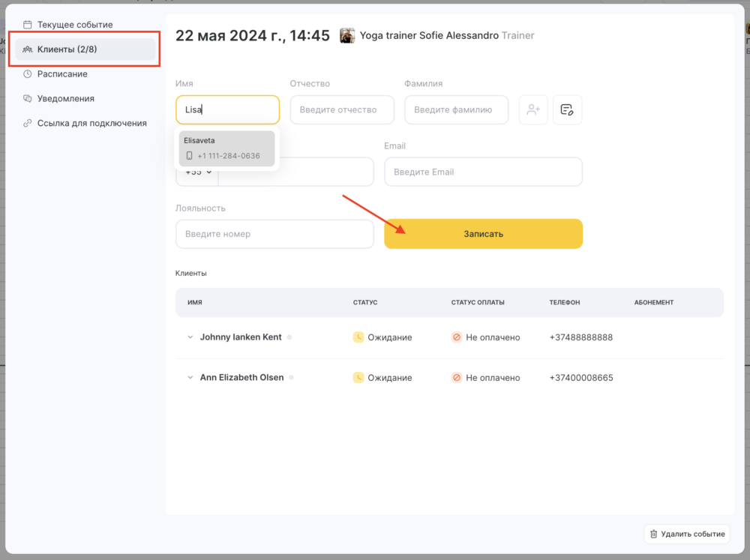Click the clock icon in Johnny's status
Image resolution: width=750 pixels, height=560 pixels.
pos(358,337)
